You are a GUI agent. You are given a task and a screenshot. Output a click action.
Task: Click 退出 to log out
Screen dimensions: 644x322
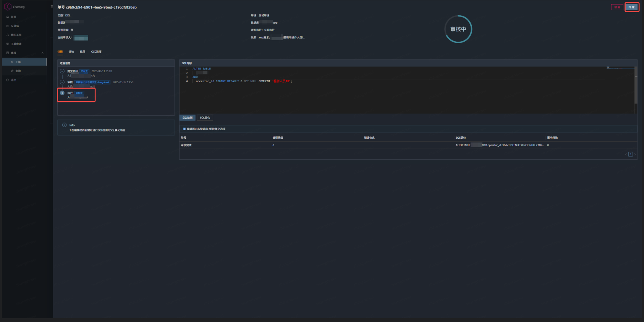pos(24,80)
